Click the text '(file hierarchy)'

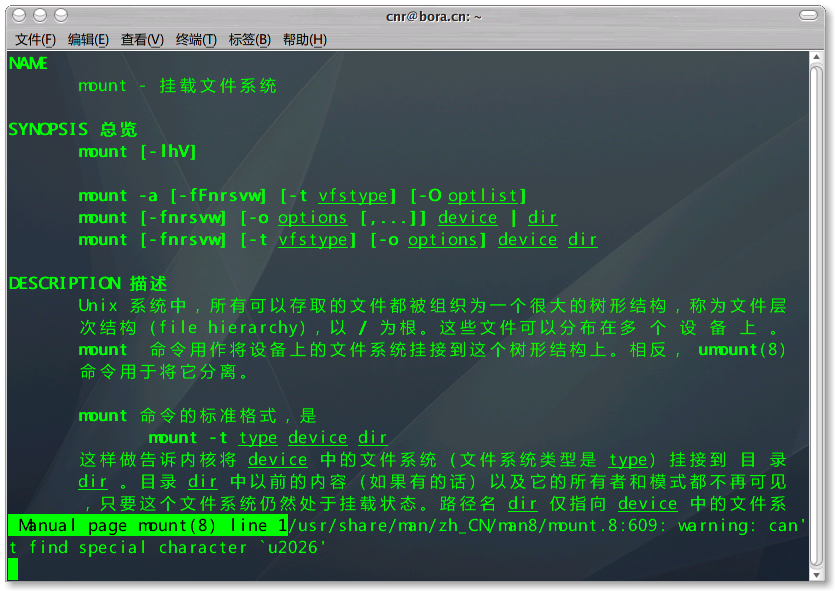point(228,327)
